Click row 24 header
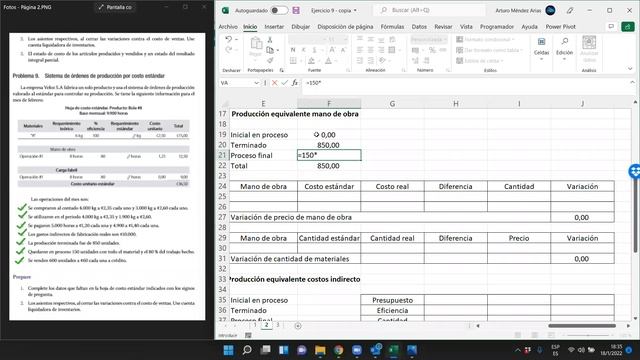 point(222,186)
